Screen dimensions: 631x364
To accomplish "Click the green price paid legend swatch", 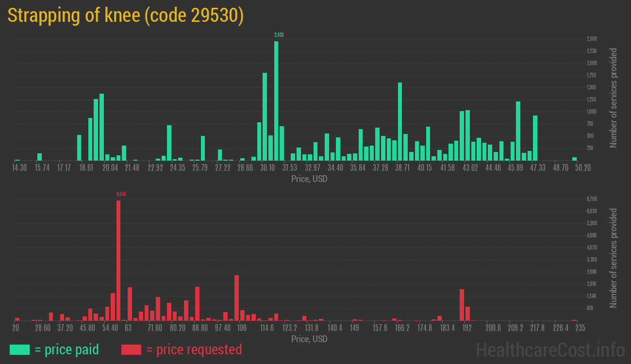I will click(19, 349).
